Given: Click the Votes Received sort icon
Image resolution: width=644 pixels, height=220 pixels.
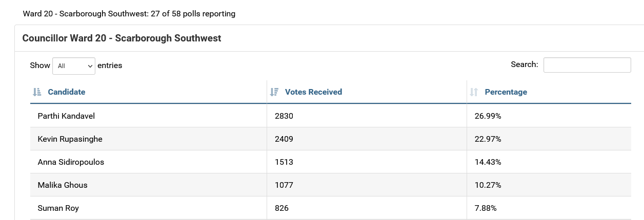Looking at the screenshot, I should click(x=274, y=92).
